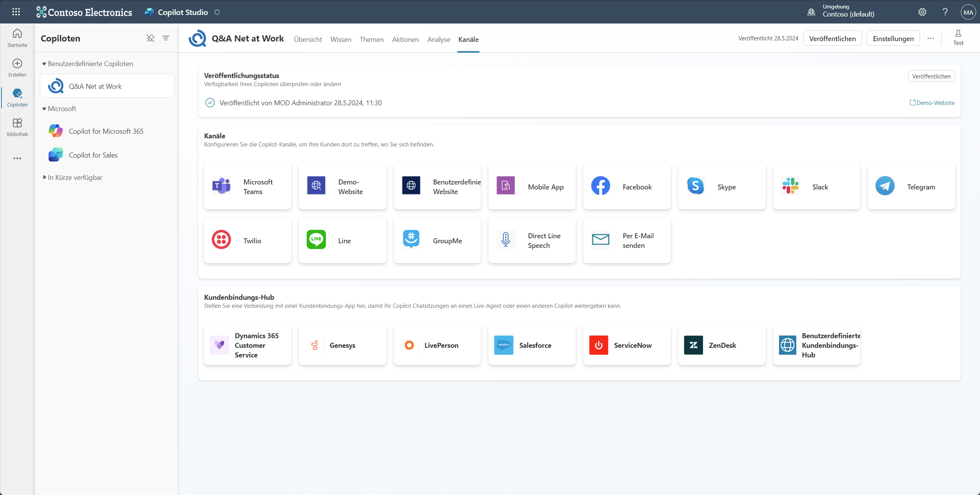Select Copiloten in the left rail
This screenshot has height=495, width=980.
(x=17, y=98)
